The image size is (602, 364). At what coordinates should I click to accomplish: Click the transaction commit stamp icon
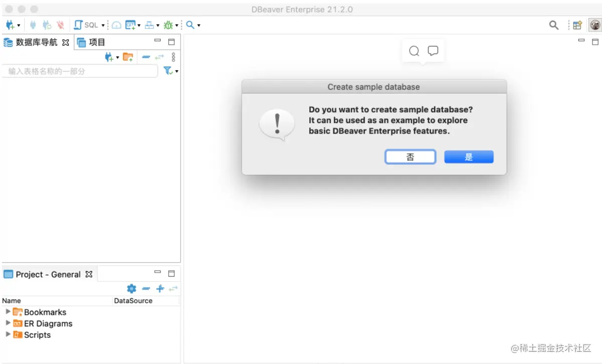pos(149,25)
